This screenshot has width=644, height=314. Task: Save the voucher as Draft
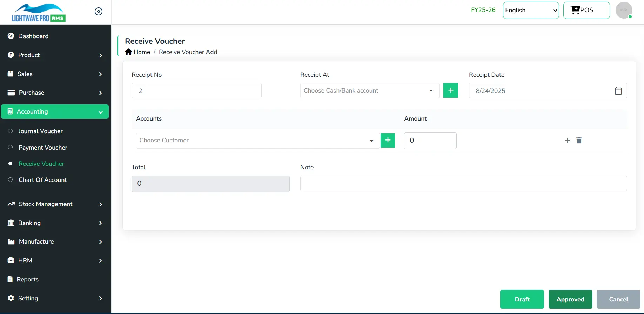522,299
